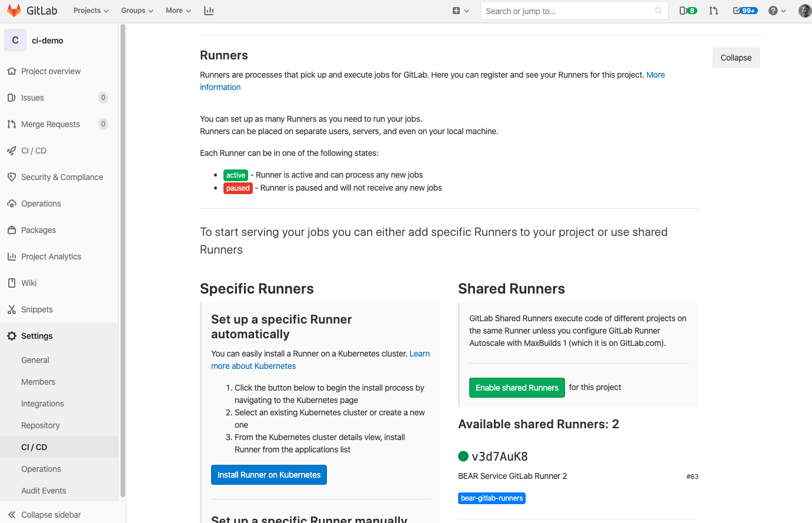
Task: Open merge requests icon in top navbar
Action: 713,11
